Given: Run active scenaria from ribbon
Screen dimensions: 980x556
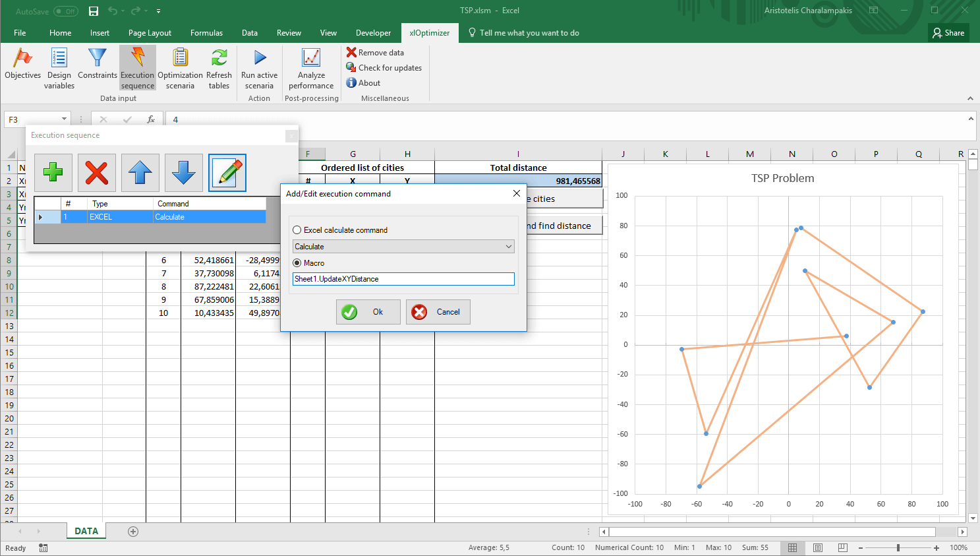Looking at the screenshot, I should tap(259, 68).
